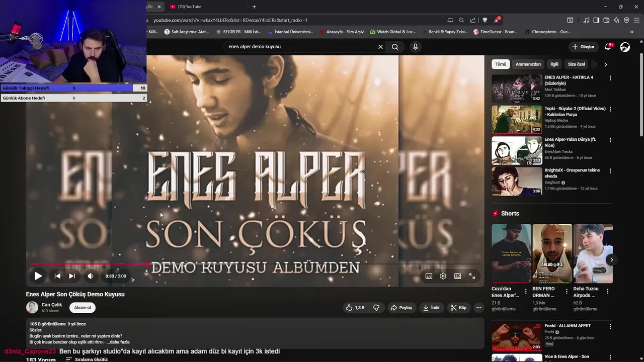Image resolution: width=644 pixels, height=362 pixels.
Task: Share this page from the address bar
Action: click(x=473, y=20)
